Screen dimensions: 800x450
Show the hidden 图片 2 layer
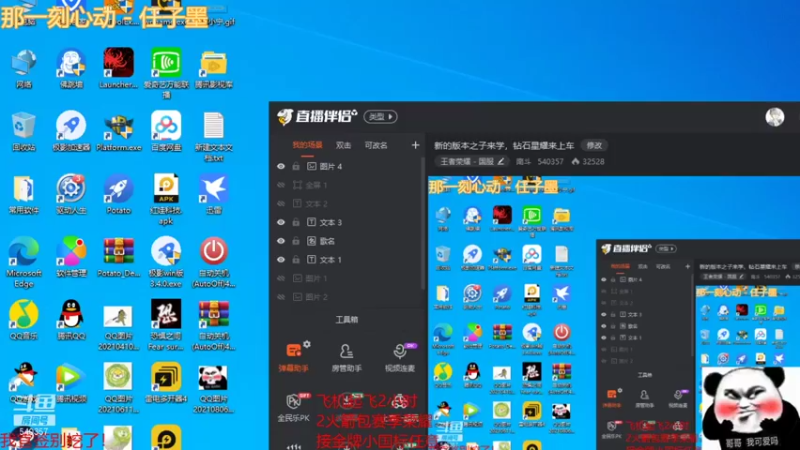(281, 297)
